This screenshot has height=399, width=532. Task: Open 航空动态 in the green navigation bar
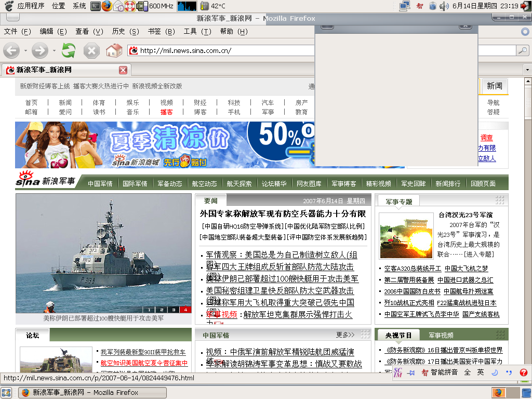point(204,183)
